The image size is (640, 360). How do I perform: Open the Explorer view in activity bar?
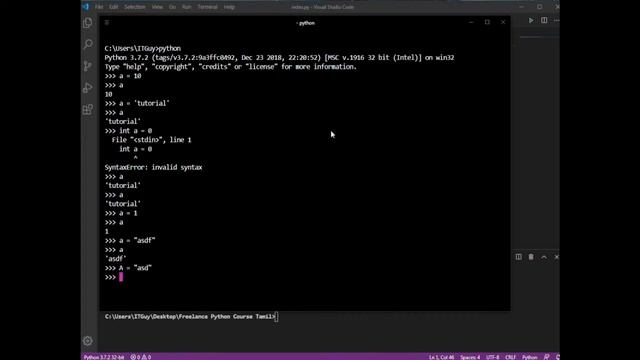(88, 23)
